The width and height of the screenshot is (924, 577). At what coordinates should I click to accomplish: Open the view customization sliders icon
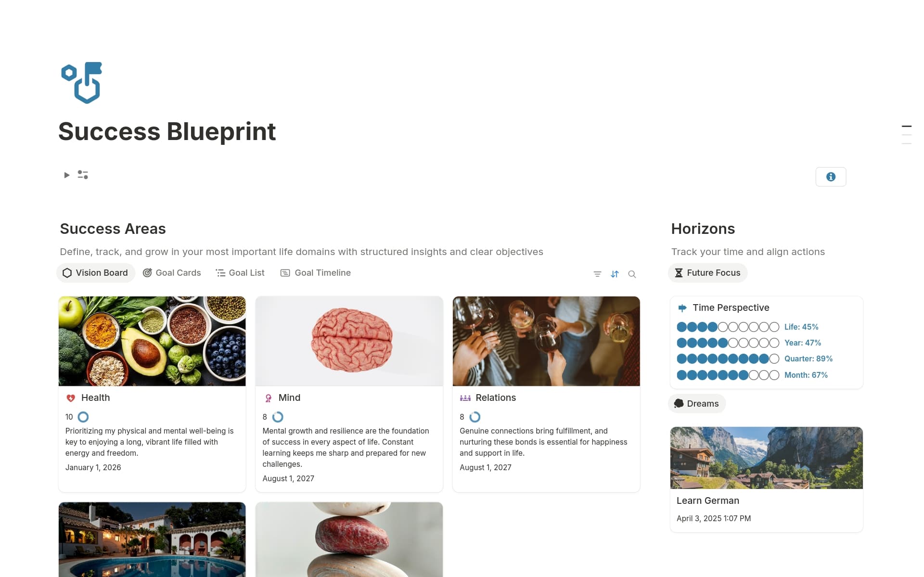[83, 175]
